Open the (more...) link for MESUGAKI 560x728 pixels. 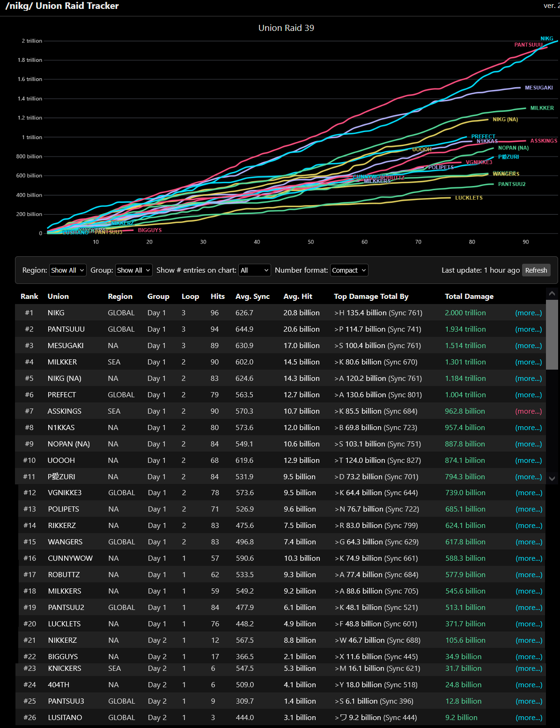click(529, 346)
